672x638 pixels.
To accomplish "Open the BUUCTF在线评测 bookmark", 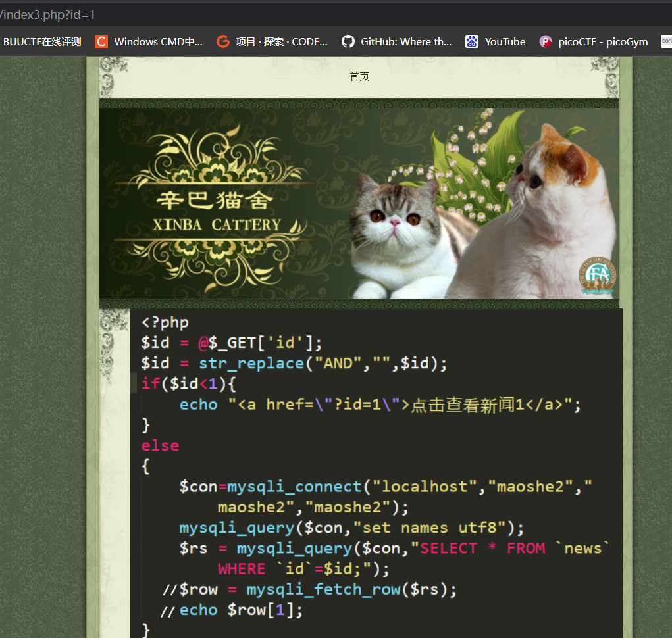I will point(42,41).
